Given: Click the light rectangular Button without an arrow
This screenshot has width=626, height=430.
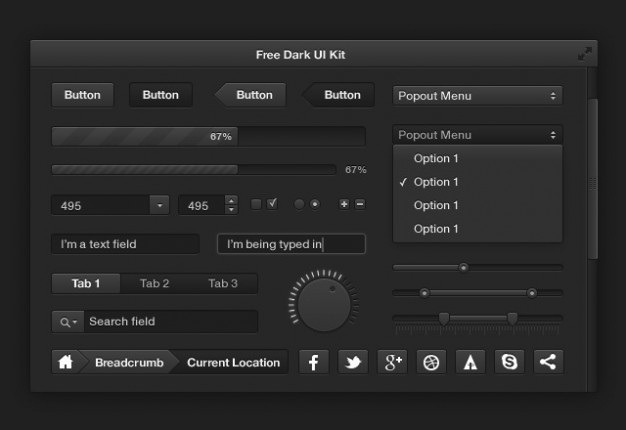Looking at the screenshot, I should 83,95.
